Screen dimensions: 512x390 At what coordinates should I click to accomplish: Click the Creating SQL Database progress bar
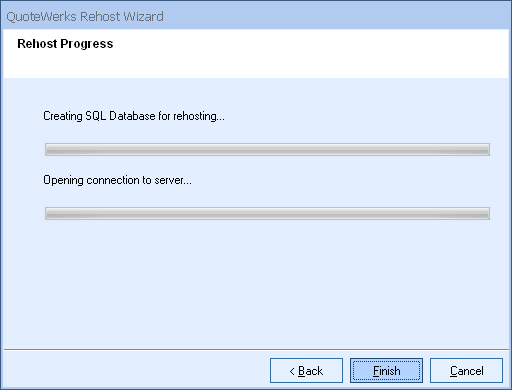(x=267, y=149)
